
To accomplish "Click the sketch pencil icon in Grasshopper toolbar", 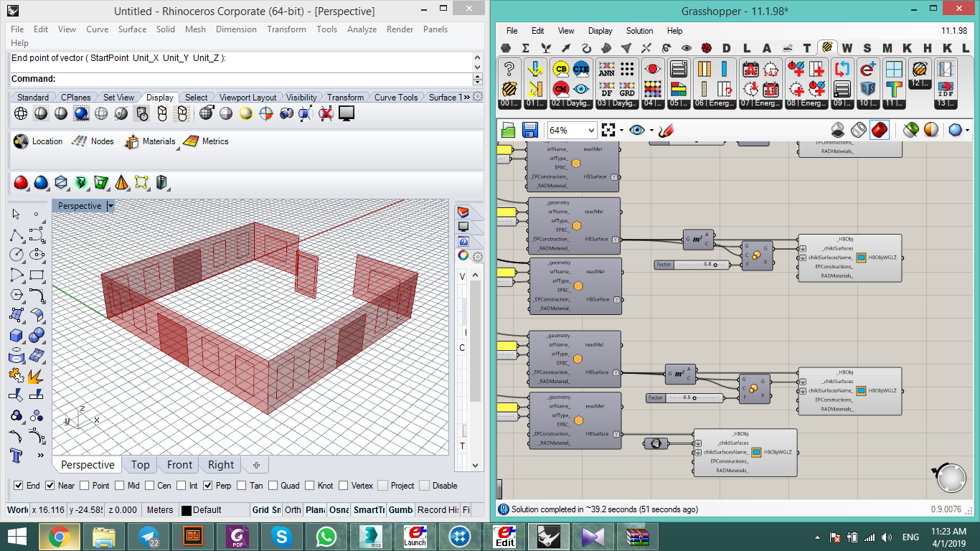I will [666, 130].
